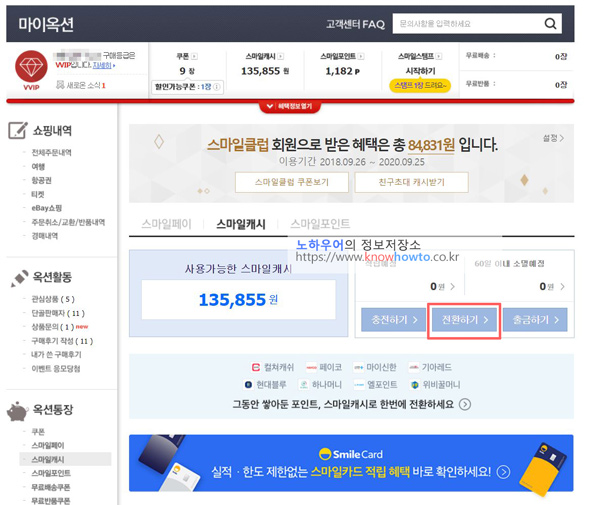The image size is (600, 505).
Task: Click the 1,182 P smile point value
Action: 342,71
